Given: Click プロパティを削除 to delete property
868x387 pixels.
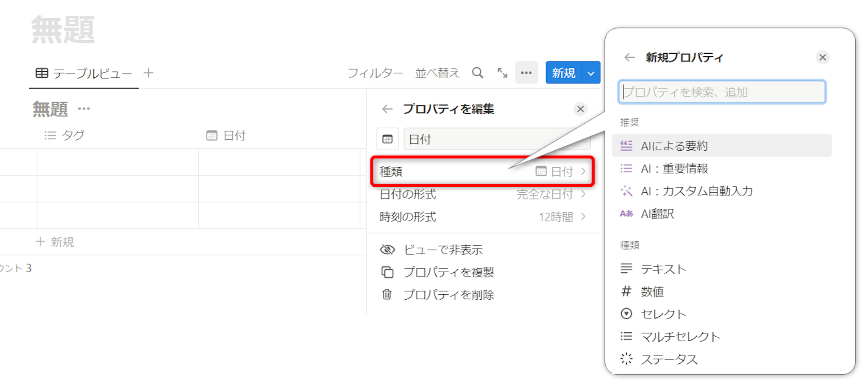Looking at the screenshot, I should pos(448,295).
